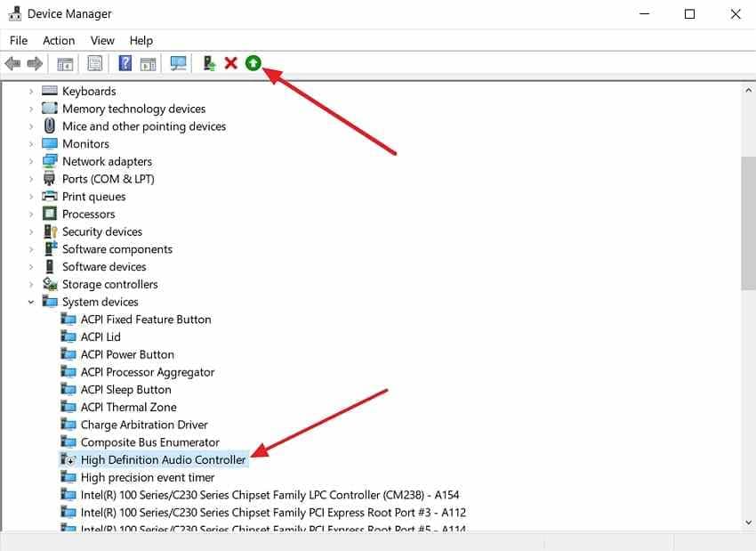Click the red X Uninstall device icon

[231, 63]
